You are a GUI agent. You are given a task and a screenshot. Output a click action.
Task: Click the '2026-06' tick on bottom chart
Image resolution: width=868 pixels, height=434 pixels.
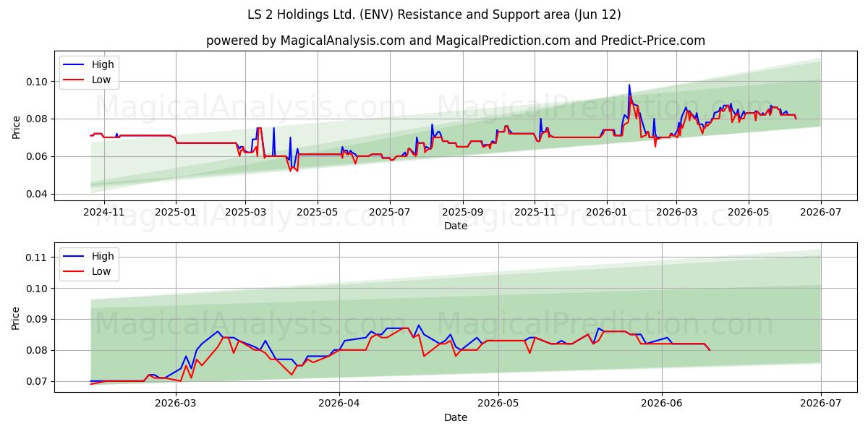point(663,404)
